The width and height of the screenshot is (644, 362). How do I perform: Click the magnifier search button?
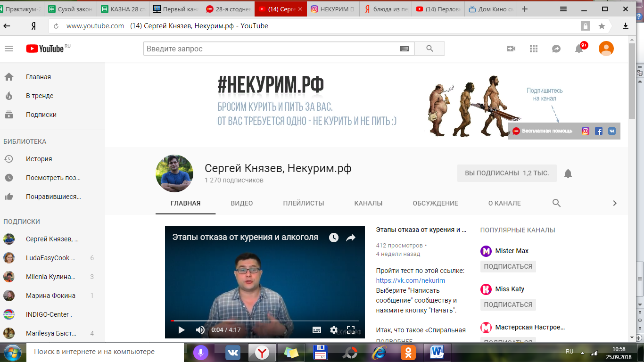coord(429,49)
